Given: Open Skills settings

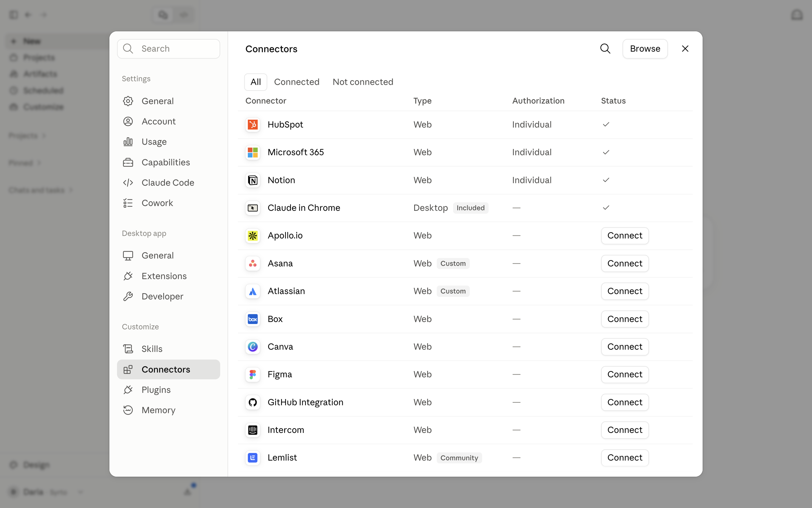Looking at the screenshot, I should [168, 349].
